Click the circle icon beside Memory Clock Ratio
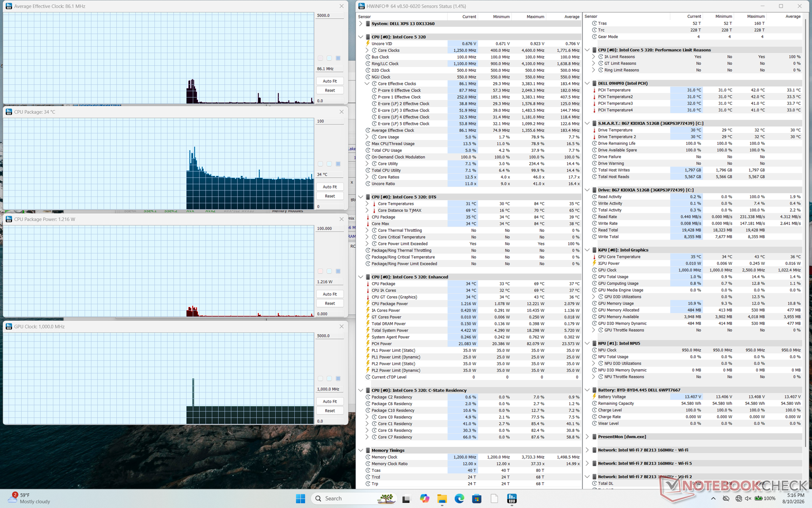The width and height of the screenshot is (812, 508). [x=368, y=464]
